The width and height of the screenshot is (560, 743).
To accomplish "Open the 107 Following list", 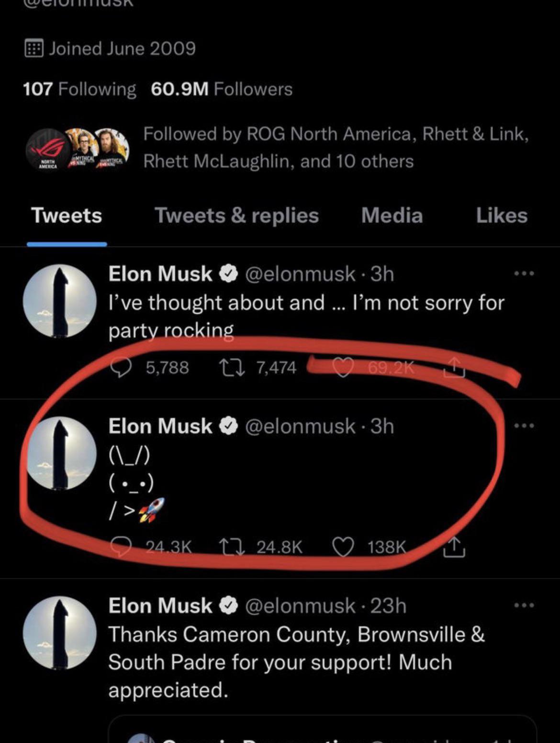I will pyautogui.click(x=78, y=88).
